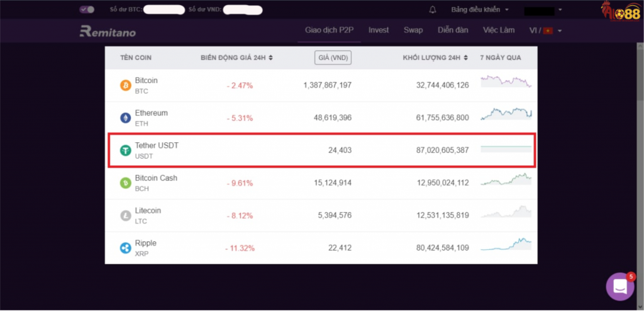644x311 pixels.
Task: Sort by Khối lượng 24H
Action: [x=435, y=58]
